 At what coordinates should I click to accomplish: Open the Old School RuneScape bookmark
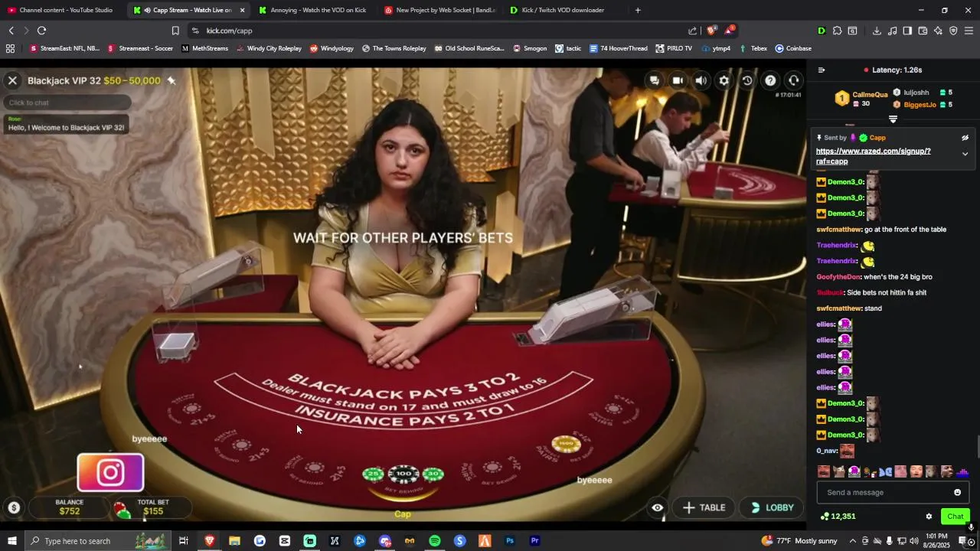tap(469, 48)
